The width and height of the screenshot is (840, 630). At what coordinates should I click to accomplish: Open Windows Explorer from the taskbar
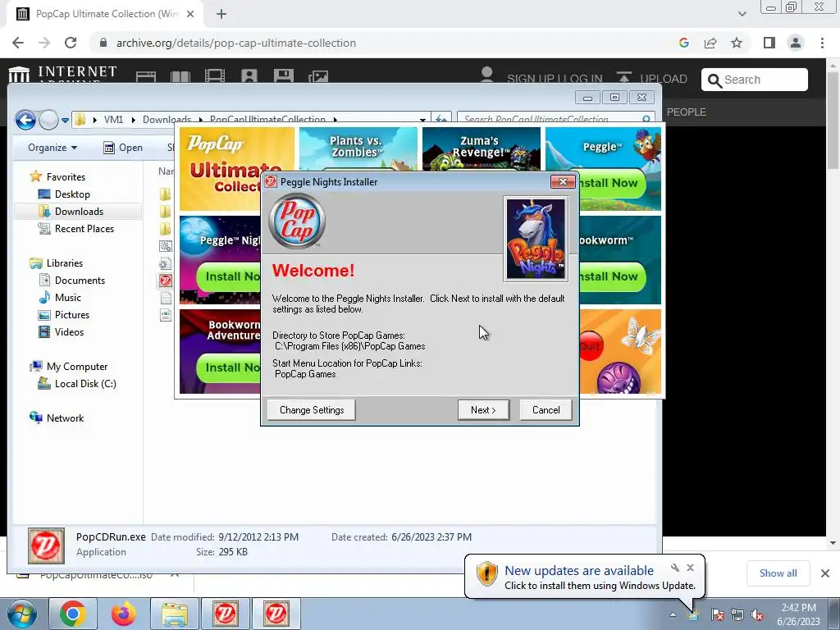tap(175, 614)
